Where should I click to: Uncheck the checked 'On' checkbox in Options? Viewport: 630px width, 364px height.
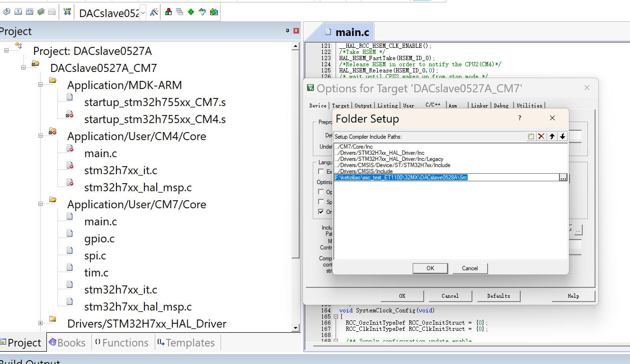point(321,212)
